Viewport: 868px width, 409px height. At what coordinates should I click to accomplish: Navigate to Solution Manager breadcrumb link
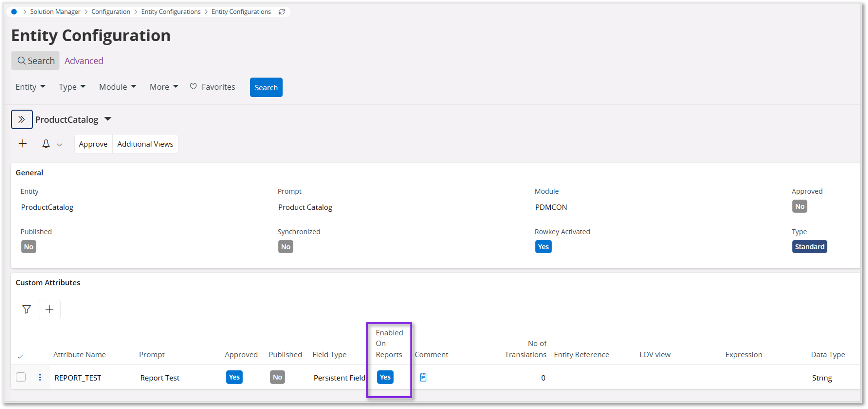tap(55, 11)
